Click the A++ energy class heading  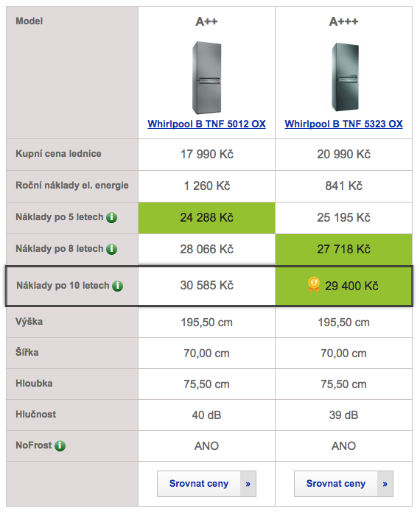206,21
